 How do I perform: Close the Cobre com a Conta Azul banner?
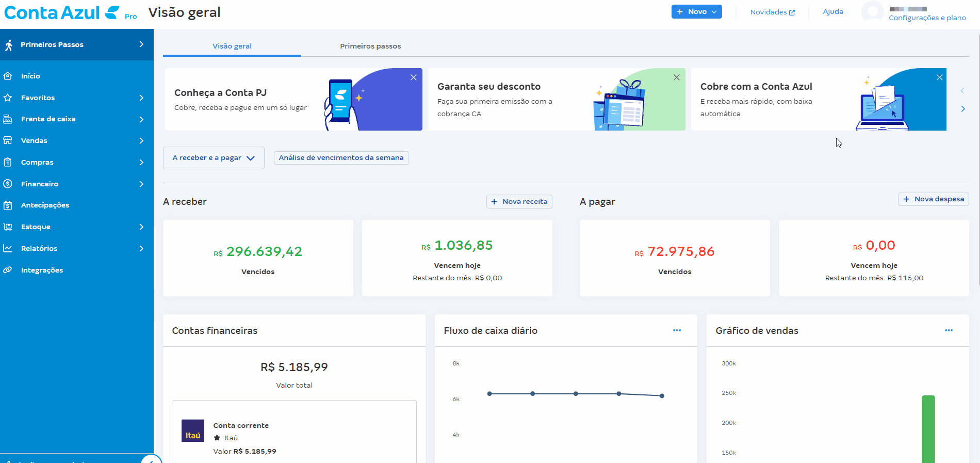pos(940,77)
